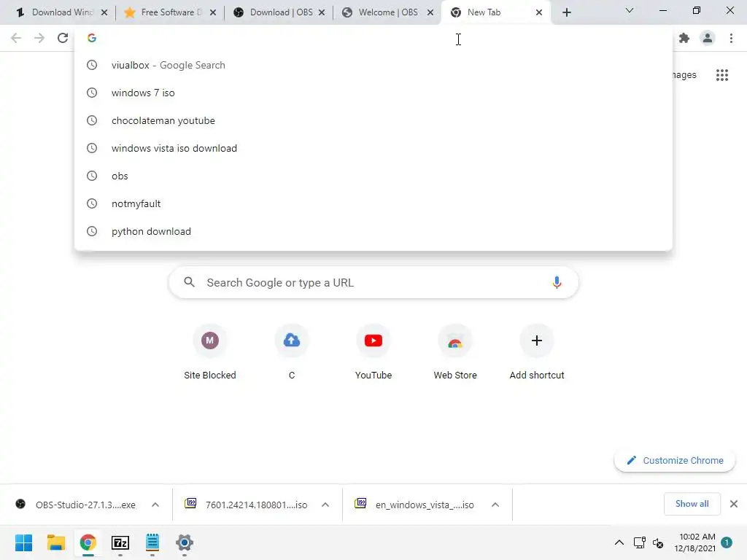
Task: Close the Welcome | OBS tab
Action: pos(430,12)
